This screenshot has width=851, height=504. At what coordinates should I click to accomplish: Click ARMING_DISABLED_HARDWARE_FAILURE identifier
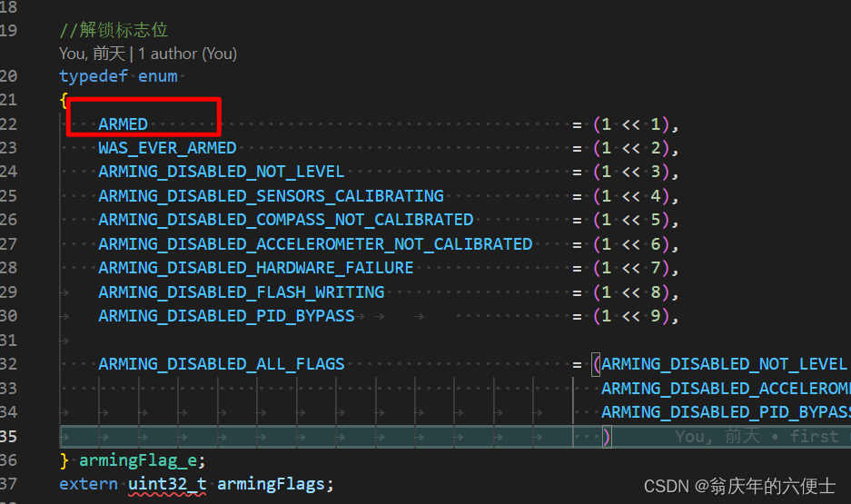click(x=255, y=268)
